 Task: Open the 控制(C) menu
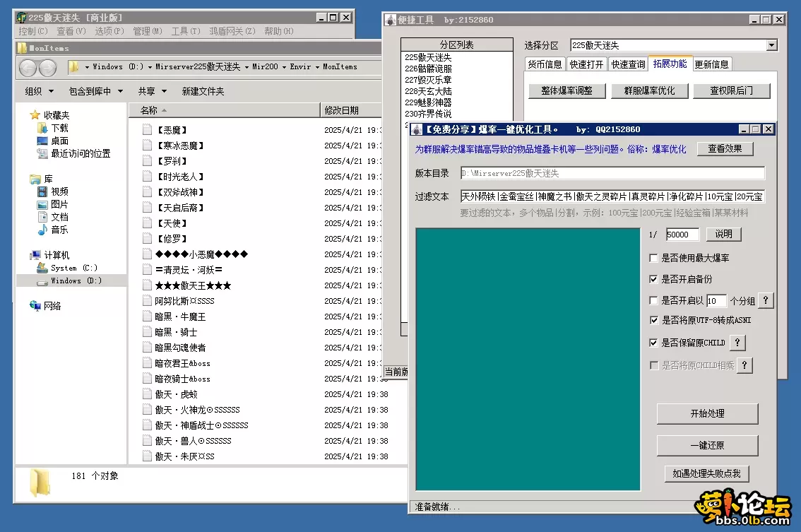tap(33, 31)
